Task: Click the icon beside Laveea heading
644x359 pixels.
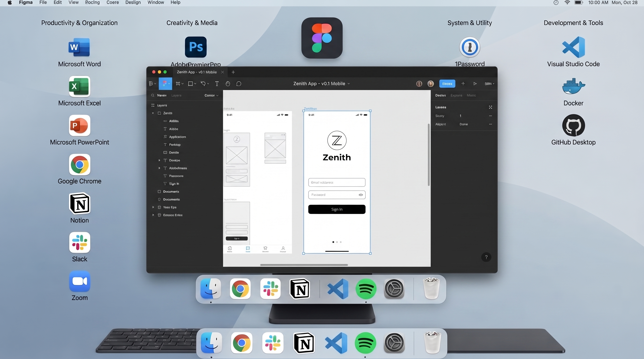Action: tap(490, 107)
